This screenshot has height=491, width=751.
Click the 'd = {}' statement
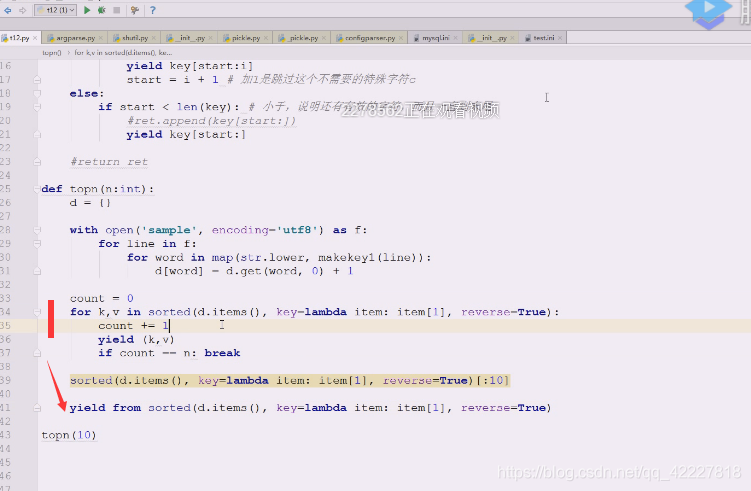click(90, 203)
